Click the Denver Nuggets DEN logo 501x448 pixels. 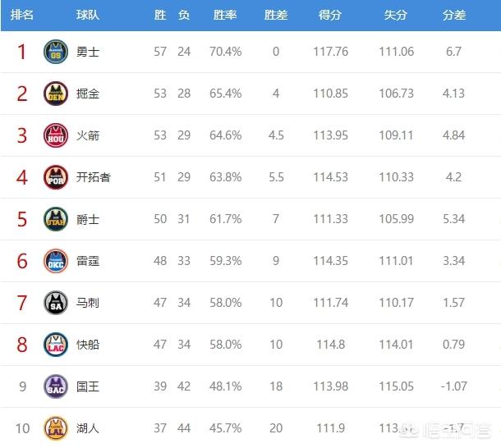point(56,94)
